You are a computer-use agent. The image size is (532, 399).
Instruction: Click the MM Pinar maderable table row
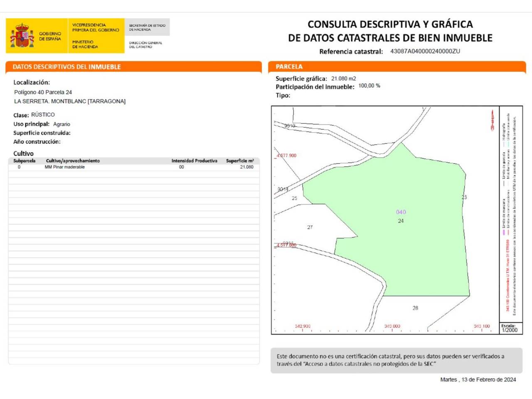134,167
